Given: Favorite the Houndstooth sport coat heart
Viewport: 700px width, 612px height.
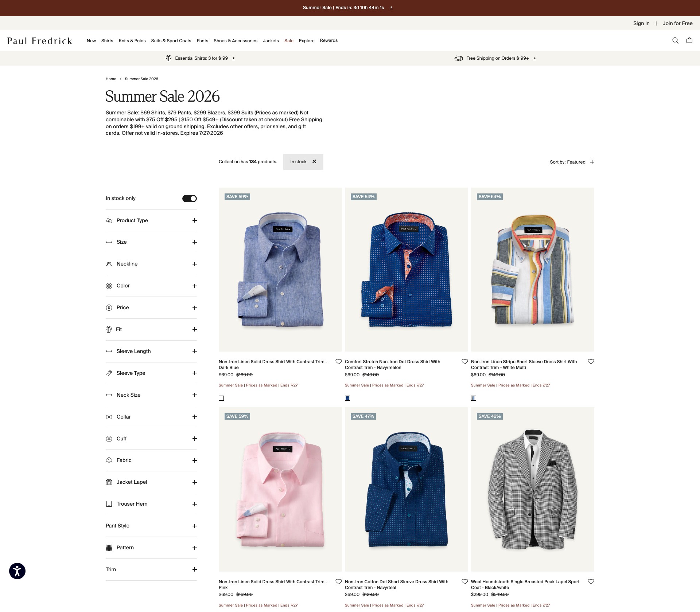Looking at the screenshot, I should pyautogui.click(x=591, y=582).
